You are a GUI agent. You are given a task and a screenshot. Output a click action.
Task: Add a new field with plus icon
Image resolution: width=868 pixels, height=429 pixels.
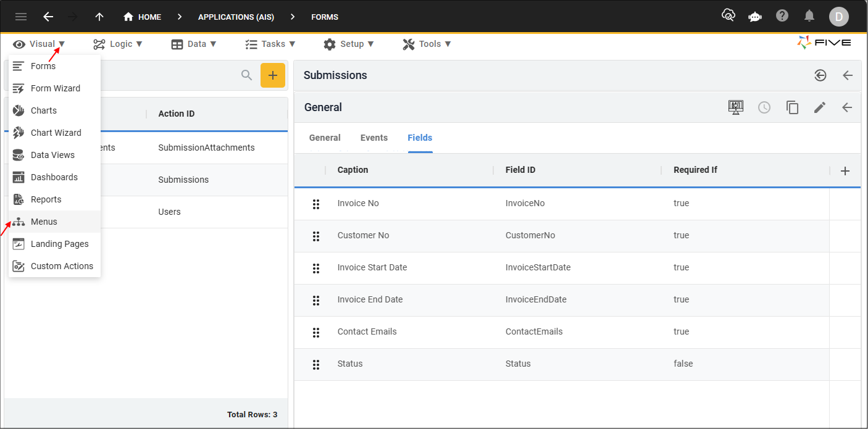[x=846, y=171]
